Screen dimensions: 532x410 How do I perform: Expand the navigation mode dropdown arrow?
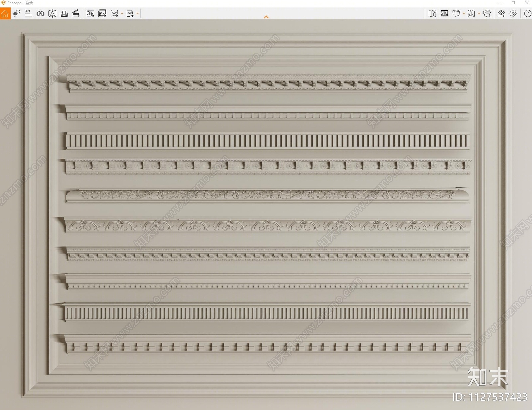[479, 14]
